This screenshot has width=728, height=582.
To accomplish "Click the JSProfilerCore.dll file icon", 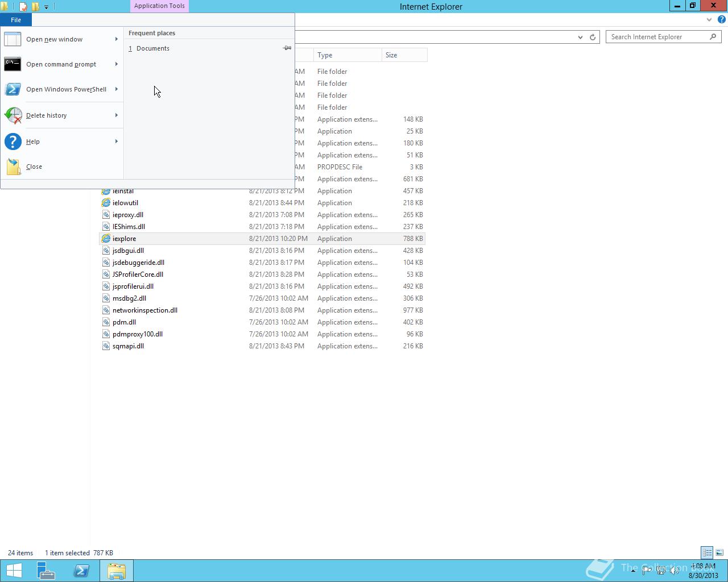I will point(106,275).
